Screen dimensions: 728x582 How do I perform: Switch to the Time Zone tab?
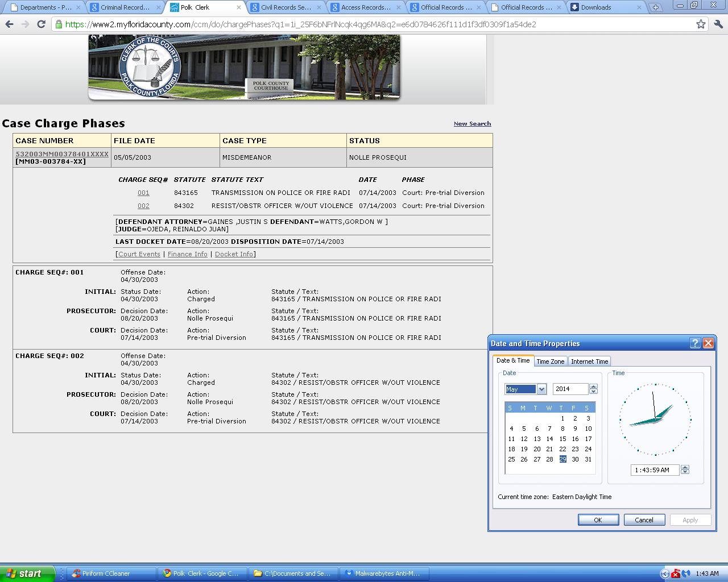pyautogui.click(x=550, y=361)
